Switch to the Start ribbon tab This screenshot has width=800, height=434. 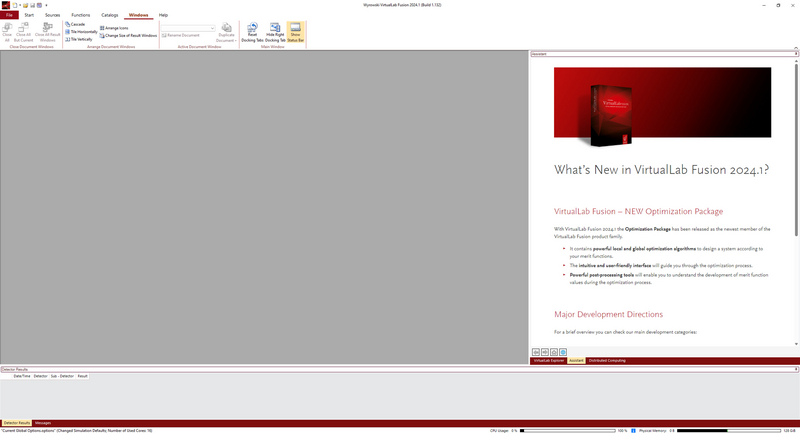click(29, 15)
